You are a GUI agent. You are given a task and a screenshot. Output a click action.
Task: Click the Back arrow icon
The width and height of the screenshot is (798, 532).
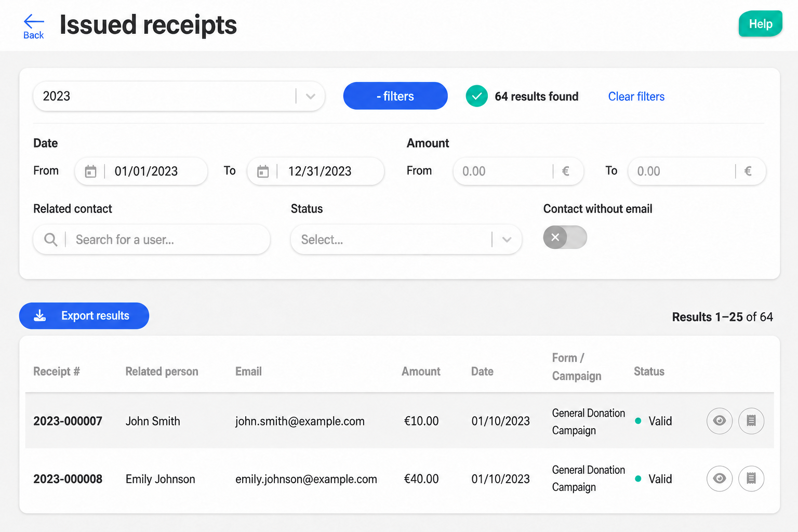(34, 21)
